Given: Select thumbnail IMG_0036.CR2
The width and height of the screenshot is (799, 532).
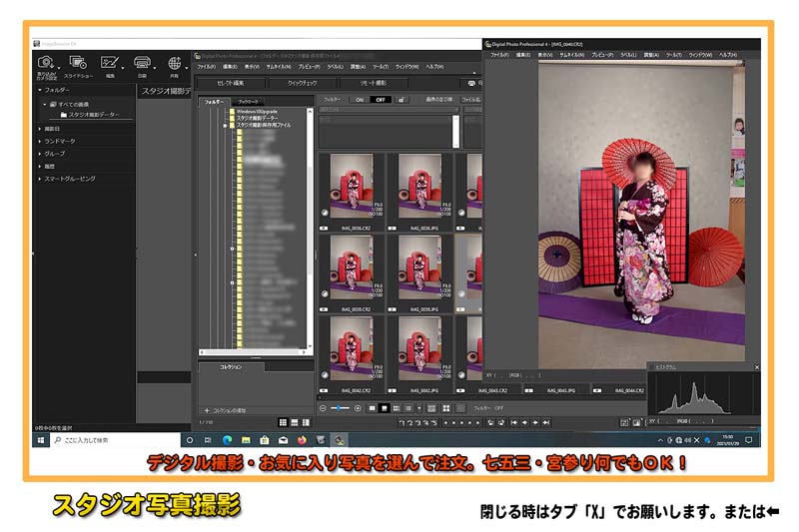Looking at the screenshot, I should (352, 192).
